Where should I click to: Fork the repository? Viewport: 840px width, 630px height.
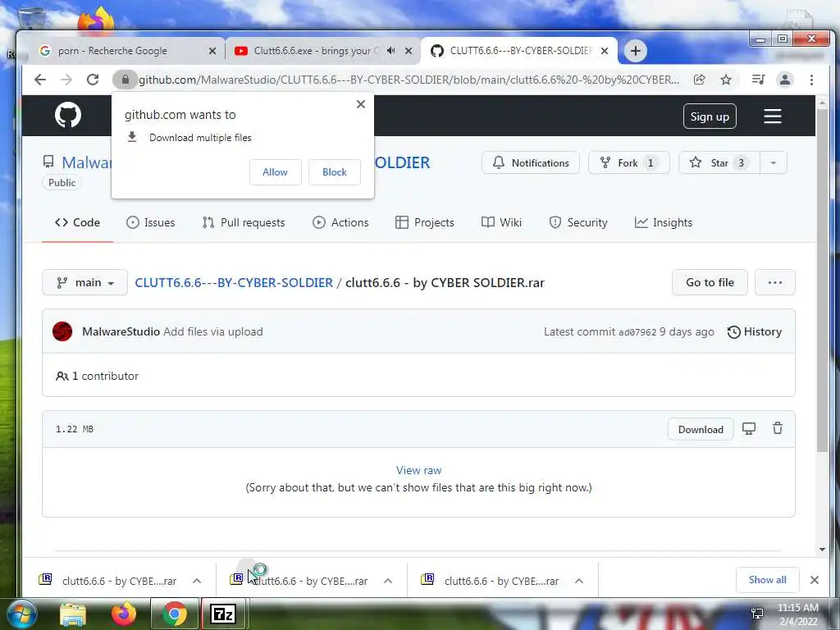coord(628,163)
